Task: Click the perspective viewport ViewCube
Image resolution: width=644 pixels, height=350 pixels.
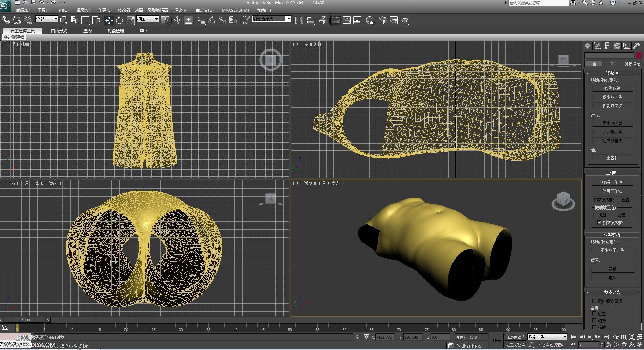Action: [x=564, y=201]
